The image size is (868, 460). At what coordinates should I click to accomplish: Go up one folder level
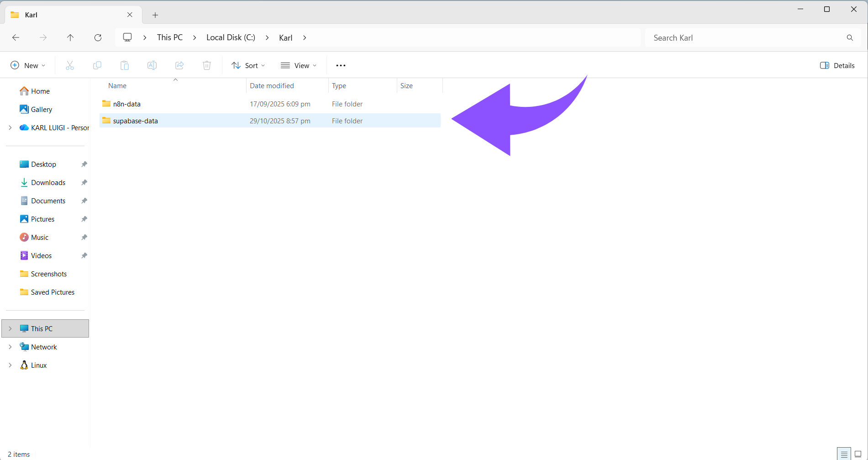click(x=70, y=37)
